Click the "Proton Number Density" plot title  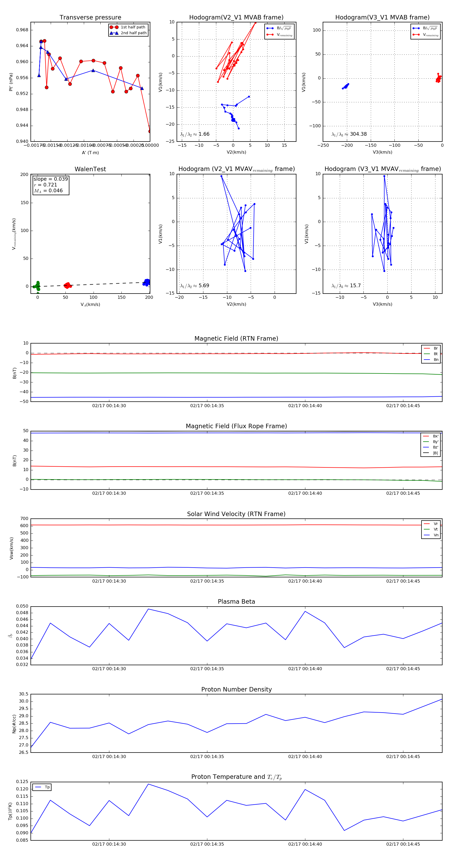[236, 689]
